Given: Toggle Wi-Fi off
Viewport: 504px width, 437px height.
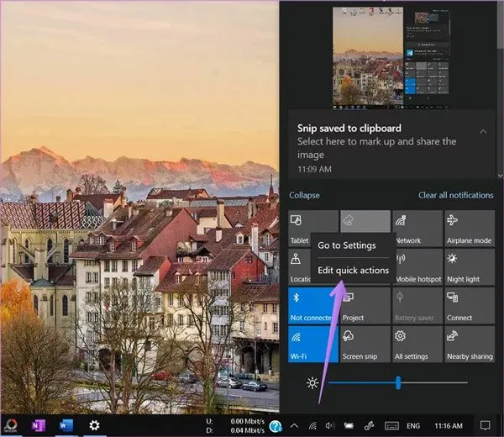Looking at the screenshot, I should tap(312, 344).
